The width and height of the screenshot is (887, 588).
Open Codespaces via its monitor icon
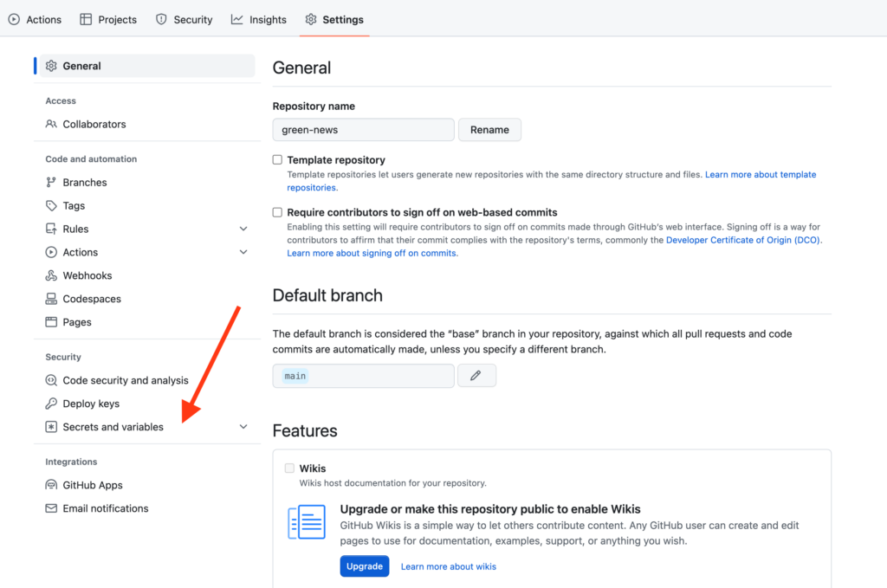click(51, 299)
